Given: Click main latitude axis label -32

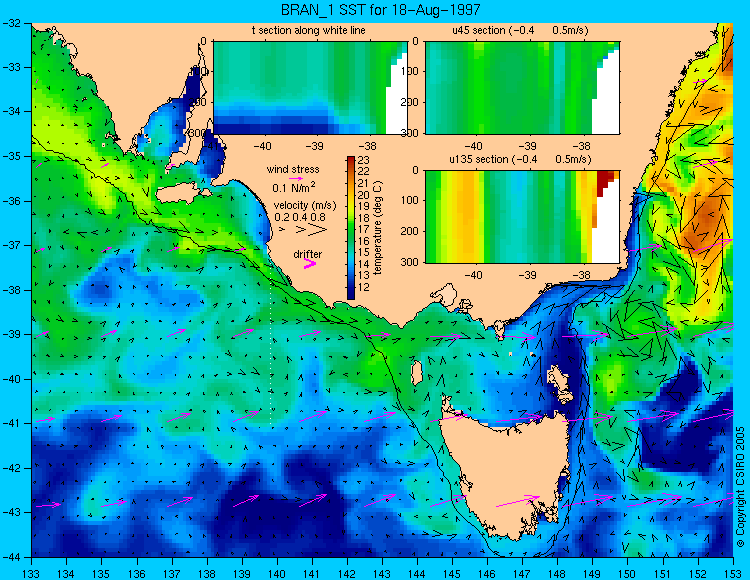Looking at the screenshot, I should tap(11, 23).
